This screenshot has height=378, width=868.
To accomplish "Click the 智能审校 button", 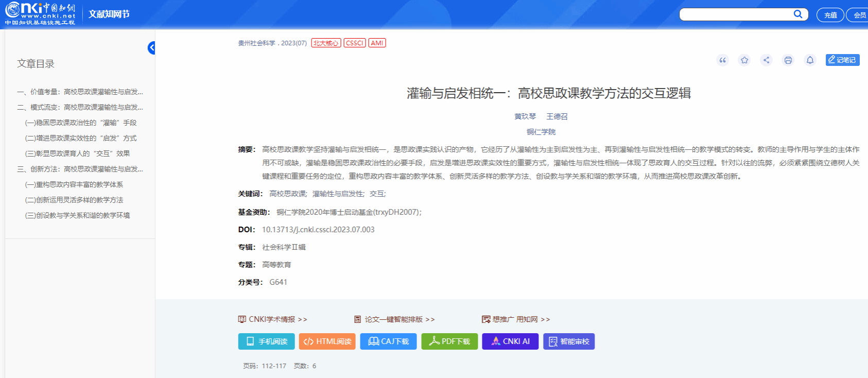I will 569,341.
